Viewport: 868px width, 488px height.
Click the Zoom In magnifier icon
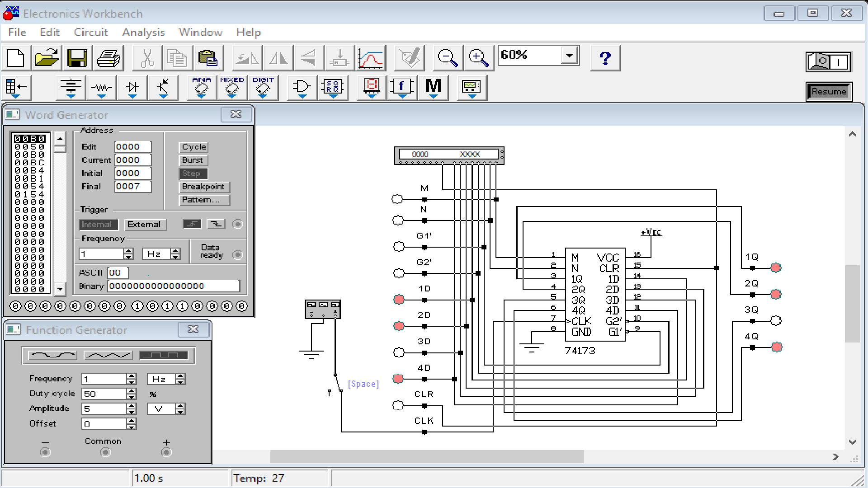[x=478, y=58]
